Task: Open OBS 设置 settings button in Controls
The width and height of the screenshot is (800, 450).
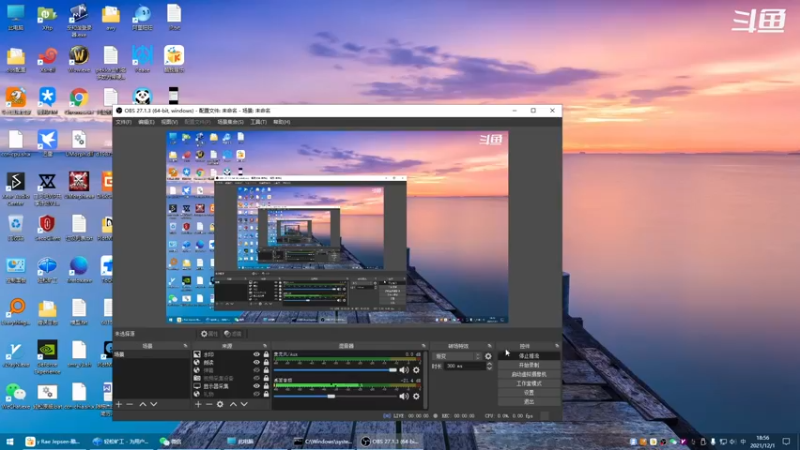Action: (x=529, y=392)
